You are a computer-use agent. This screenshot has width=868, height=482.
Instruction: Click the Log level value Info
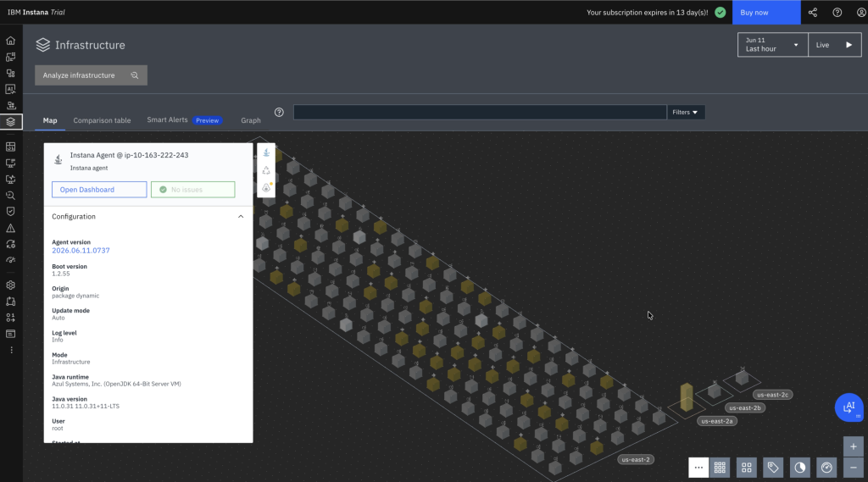[x=58, y=340]
